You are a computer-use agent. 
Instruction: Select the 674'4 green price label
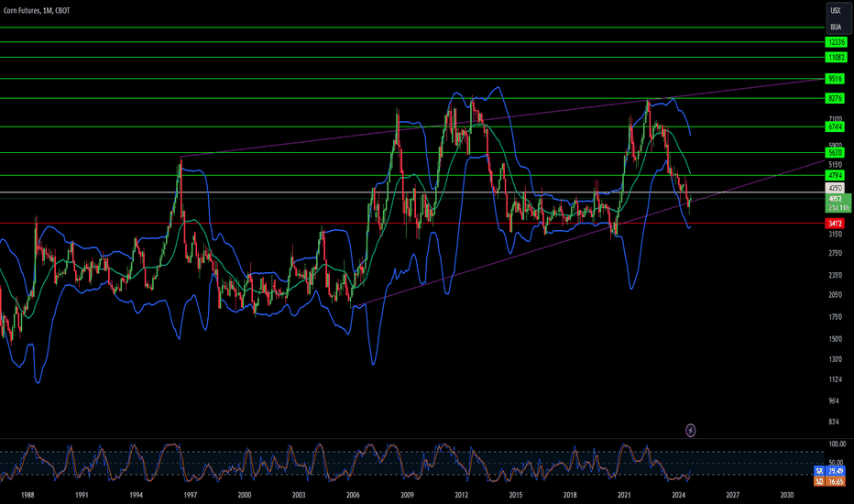pyautogui.click(x=835, y=127)
